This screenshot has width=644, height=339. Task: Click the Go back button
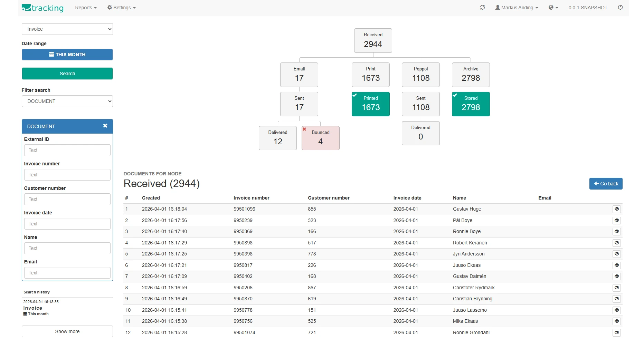coord(606,184)
